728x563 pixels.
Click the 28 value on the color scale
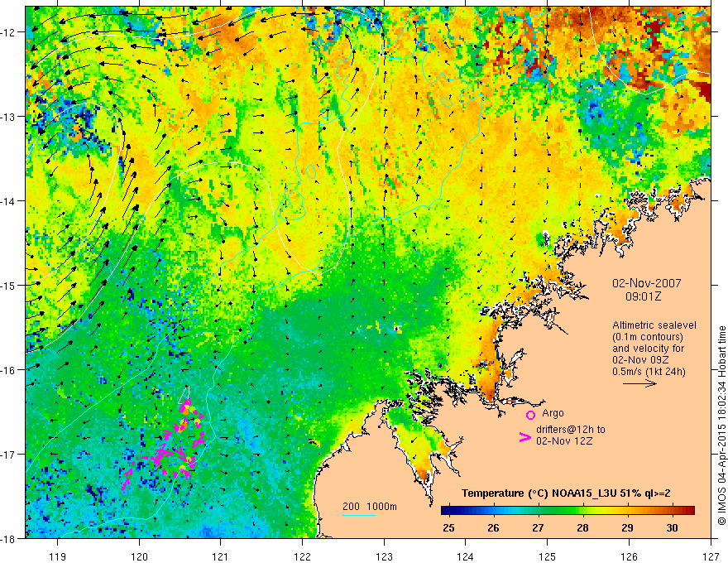point(582,527)
